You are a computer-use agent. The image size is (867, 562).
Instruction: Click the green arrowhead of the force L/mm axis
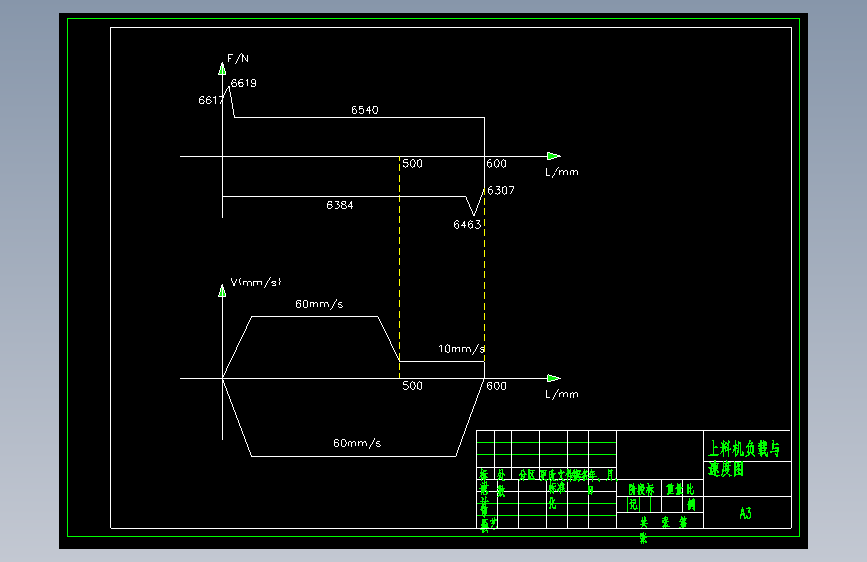553,156
